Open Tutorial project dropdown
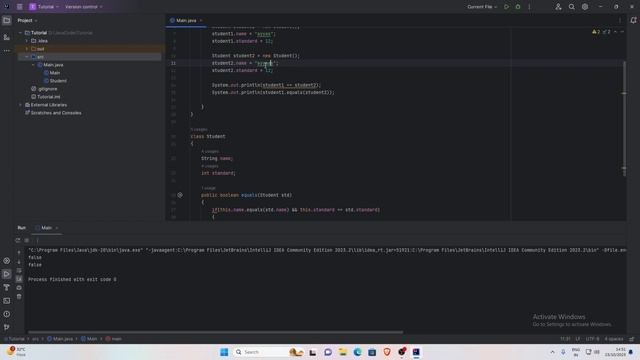This screenshot has width=640, height=360. tap(44, 7)
